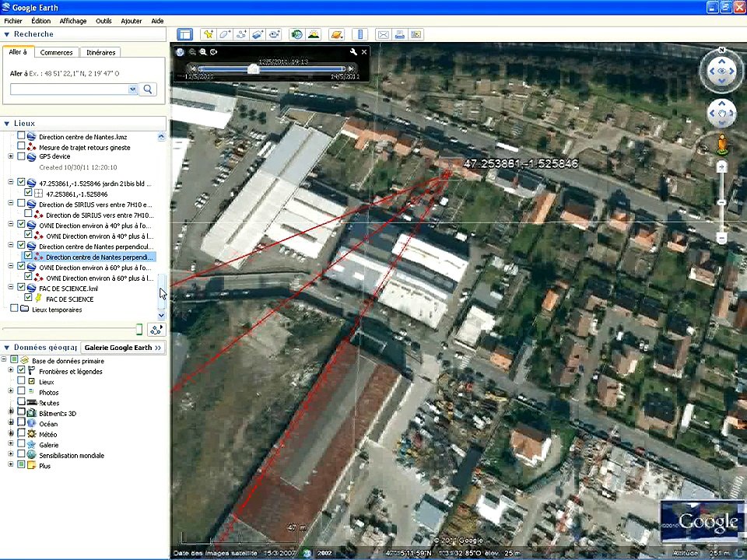
Task: Click the FAC DE SCIENCE pushpin icon
Action: 39,299
